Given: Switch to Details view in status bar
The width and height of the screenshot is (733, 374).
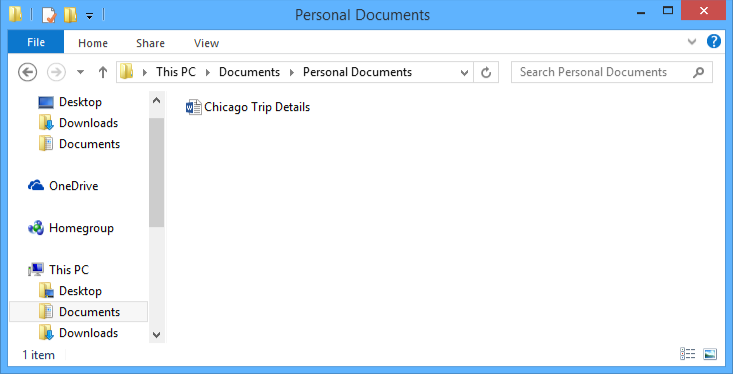Looking at the screenshot, I should (688, 354).
